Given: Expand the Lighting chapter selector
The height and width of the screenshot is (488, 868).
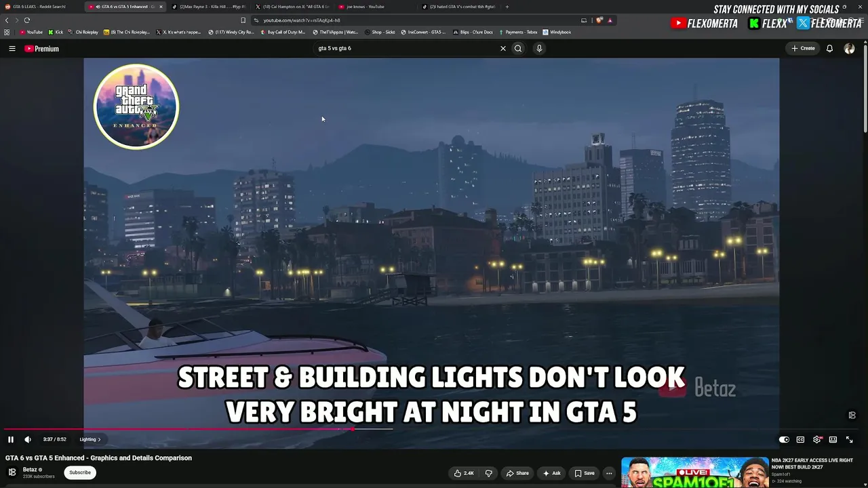Looking at the screenshot, I should (x=90, y=439).
